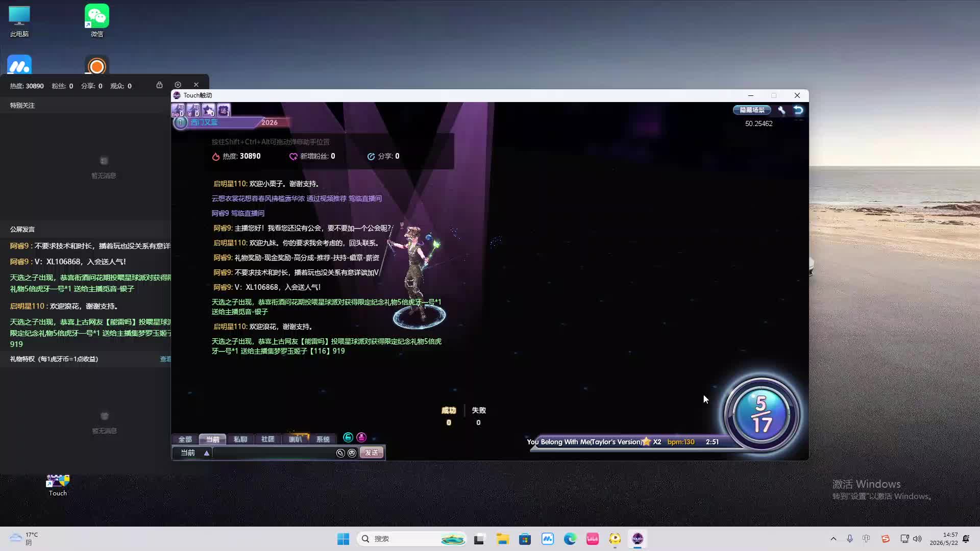Click the 隐藏场景 hide scene button
The height and width of the screenshot is (551, 980).
[752, 110]
